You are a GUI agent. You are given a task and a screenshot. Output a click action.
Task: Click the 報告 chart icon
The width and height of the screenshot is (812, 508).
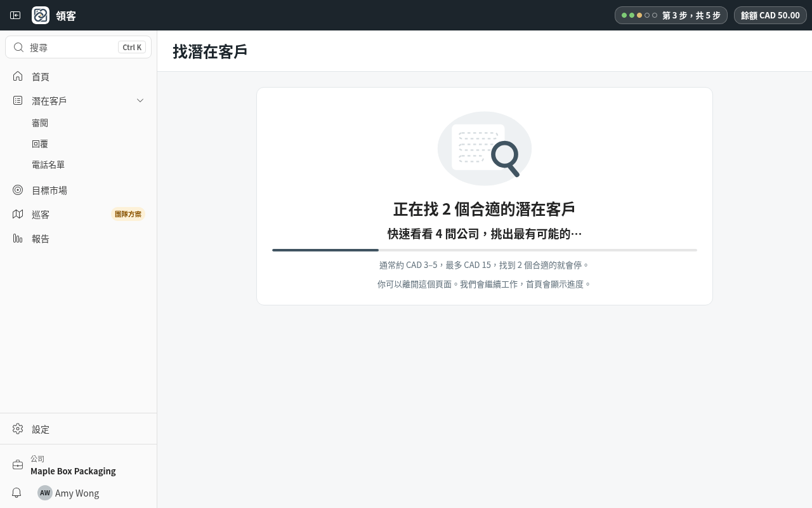click(x=18, y=238)
